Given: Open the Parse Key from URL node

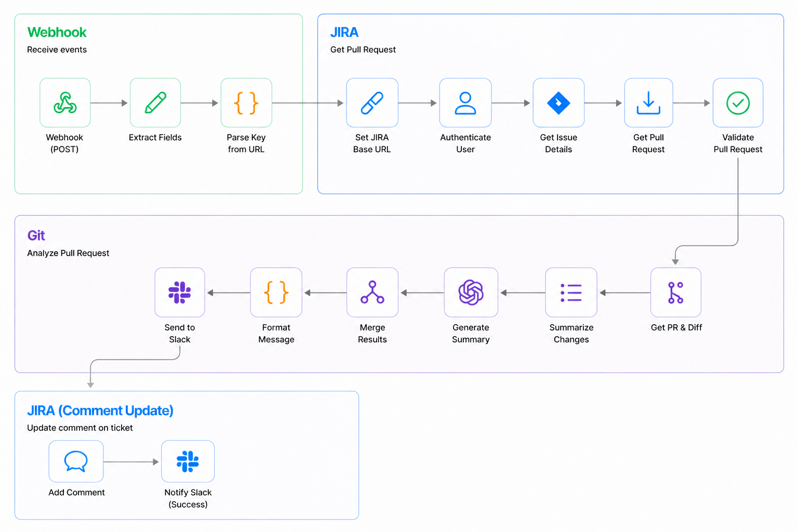Looking at the screenshot, I should click(x=246, y=103).
